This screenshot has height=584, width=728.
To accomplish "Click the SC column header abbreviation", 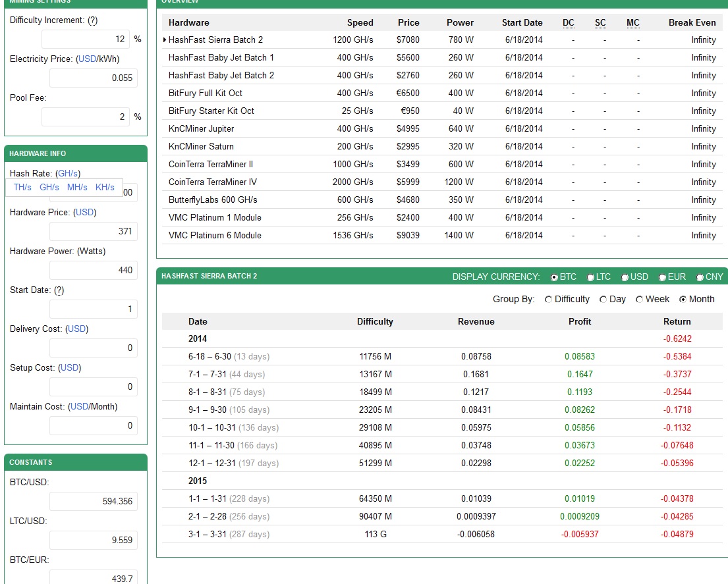I will coord(600,23).
